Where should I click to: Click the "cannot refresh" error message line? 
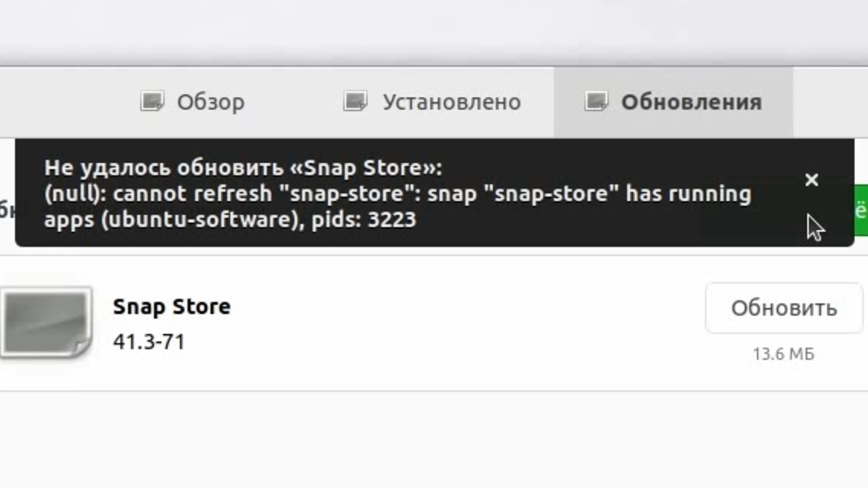[x=397, y=194]
